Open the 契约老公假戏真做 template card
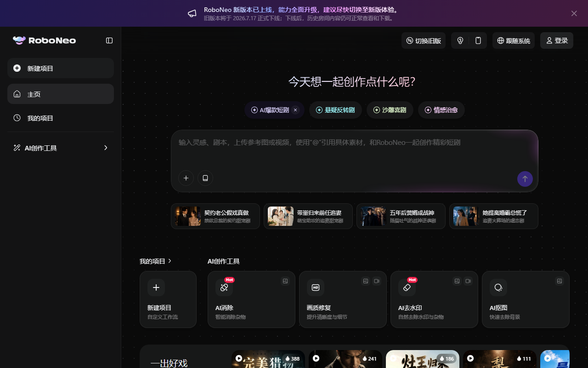The height and width of the screenshot is (368, 588). point(215,216)
